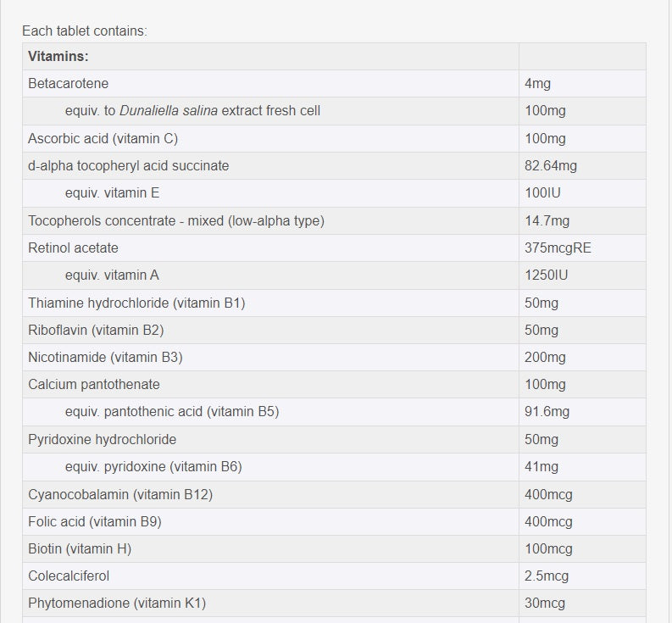This screenshot has width=672, height=623.
Task: Select the 100IU vitamin E value
Action: pos(542,193)
